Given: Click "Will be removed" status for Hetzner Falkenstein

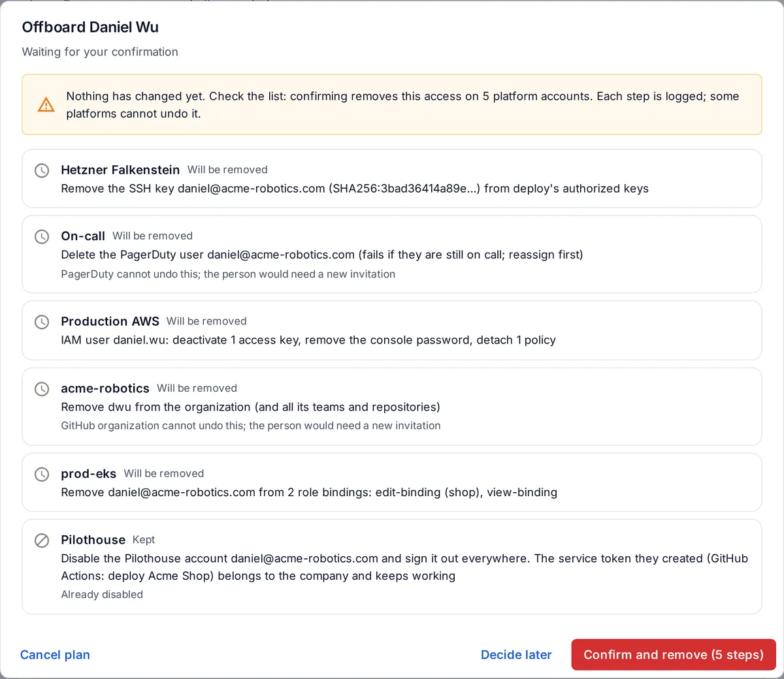Looking at the screenshot, I should pyautogui.click(x=227, y=170).
